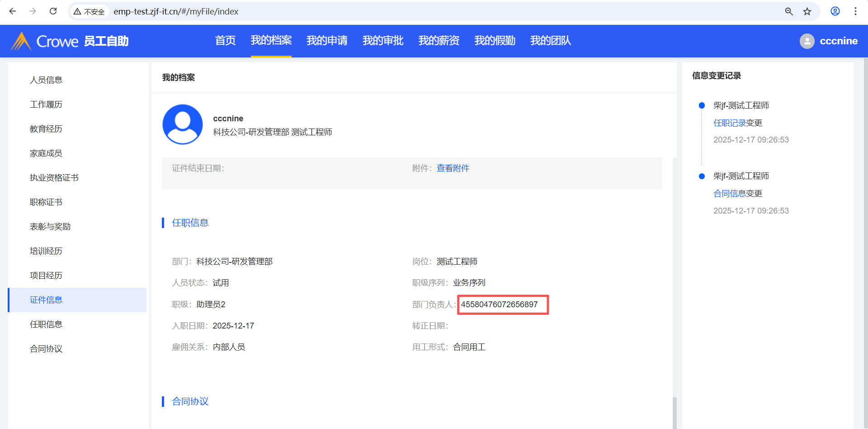This screenshot has height=429, width=868.
Task: Click the 查看附件 link
Action: pos(453,168)
